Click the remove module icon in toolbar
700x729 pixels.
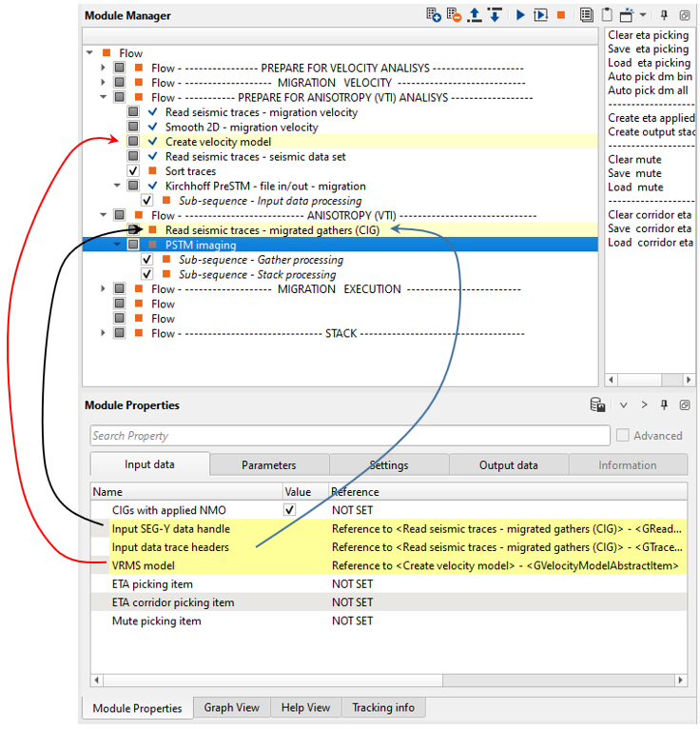click(454, 15)
